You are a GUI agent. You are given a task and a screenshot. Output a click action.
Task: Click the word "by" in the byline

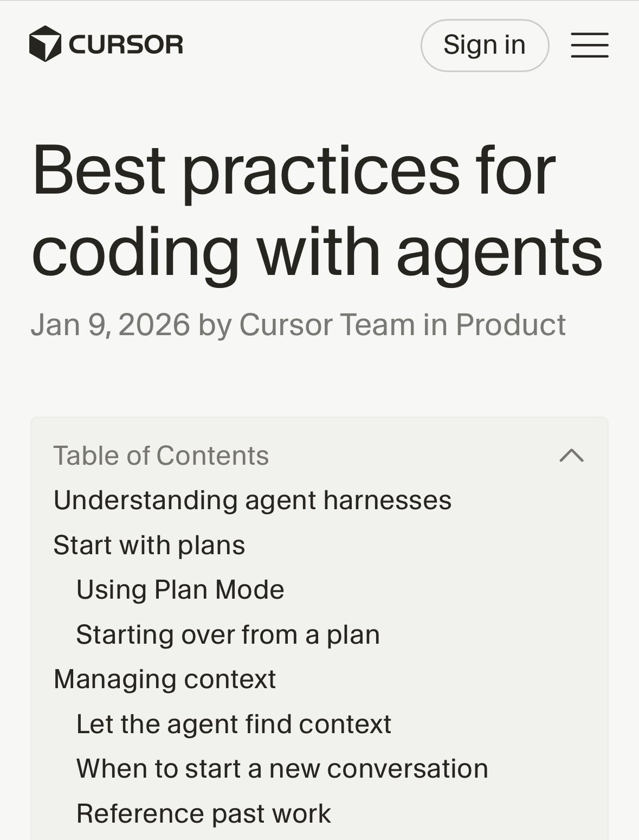215,325
